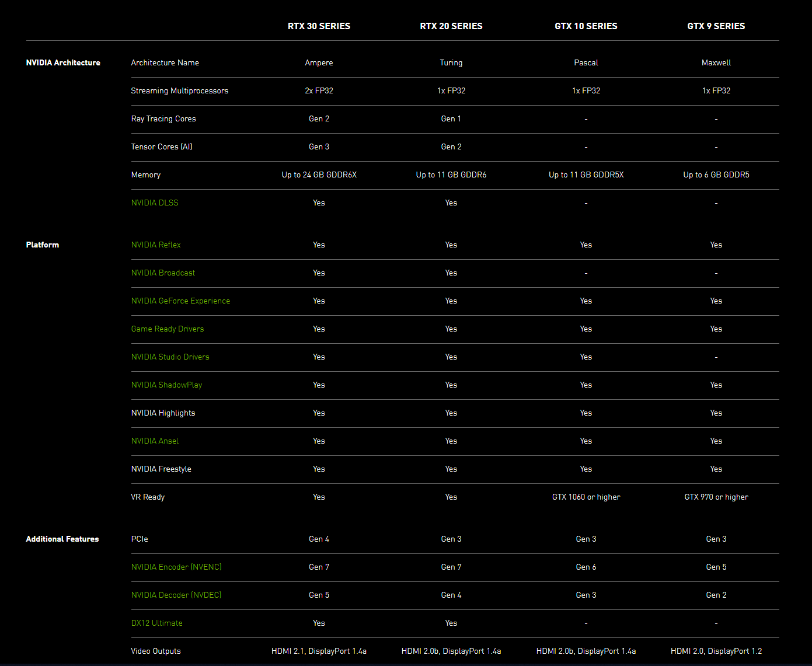Click the RTX 30 SERIES column header
Screen dimensions: 812x666
(x=319, y=26)
